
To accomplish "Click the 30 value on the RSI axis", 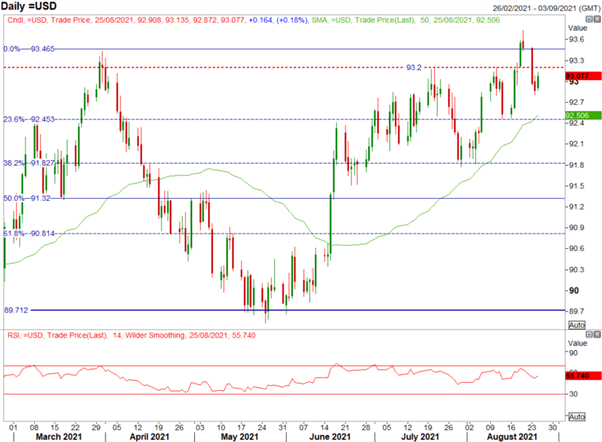I will tap(573, 394).
